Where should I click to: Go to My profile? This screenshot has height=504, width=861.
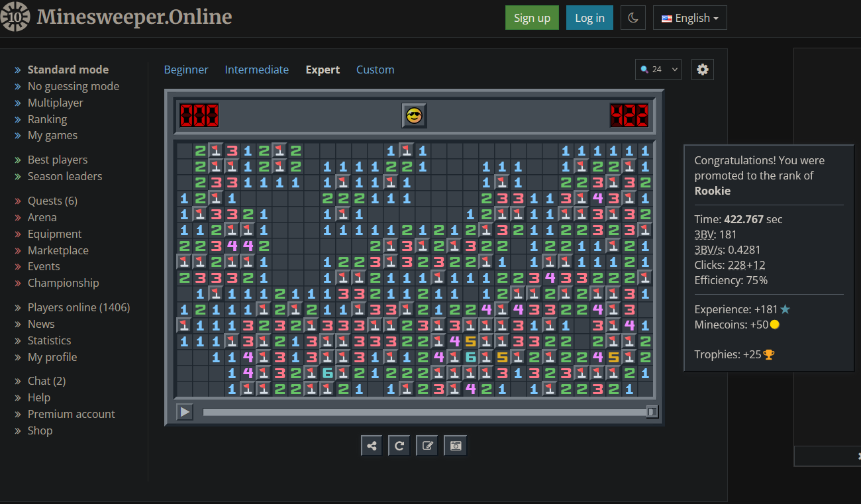point(52,357)
